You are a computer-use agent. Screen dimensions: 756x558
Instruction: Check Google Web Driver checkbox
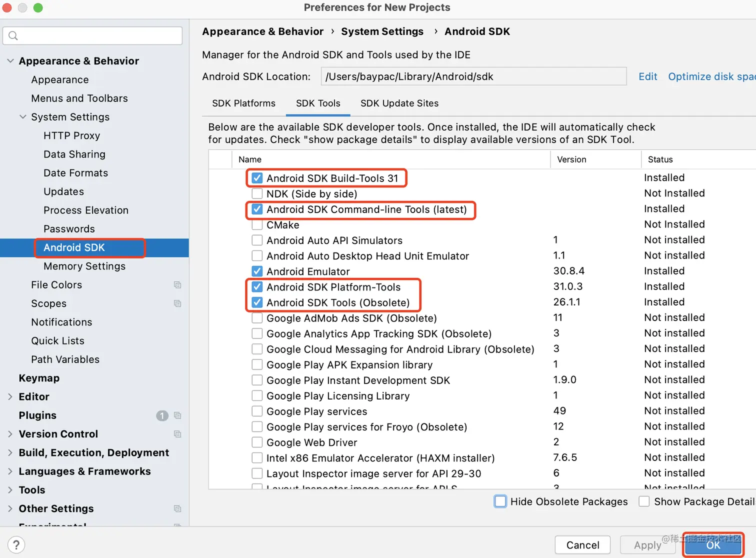[x=257, y=442]
